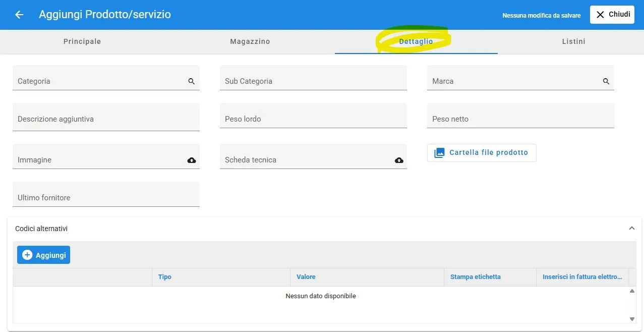Open Cartella file prodotto
The width and height of the screenshot is (644, 332).
[482, 152]
